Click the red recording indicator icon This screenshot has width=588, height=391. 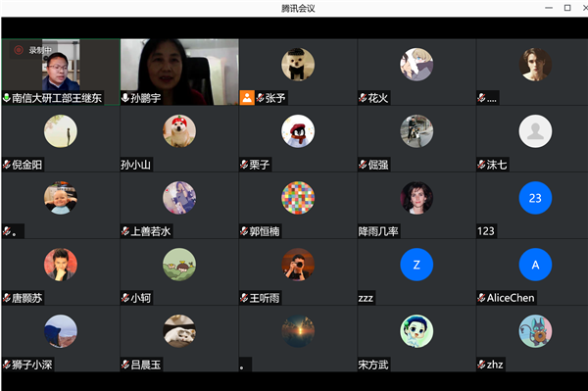click(19, 50)
